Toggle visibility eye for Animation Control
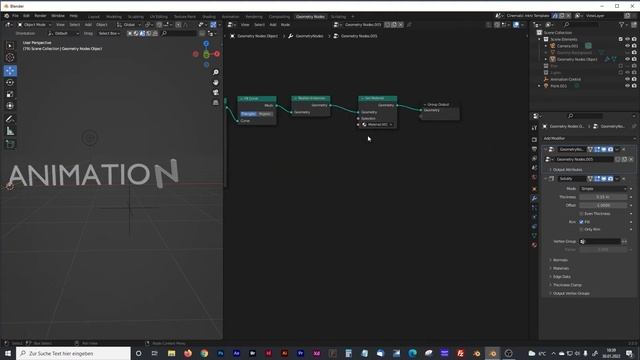 point(627,79)
